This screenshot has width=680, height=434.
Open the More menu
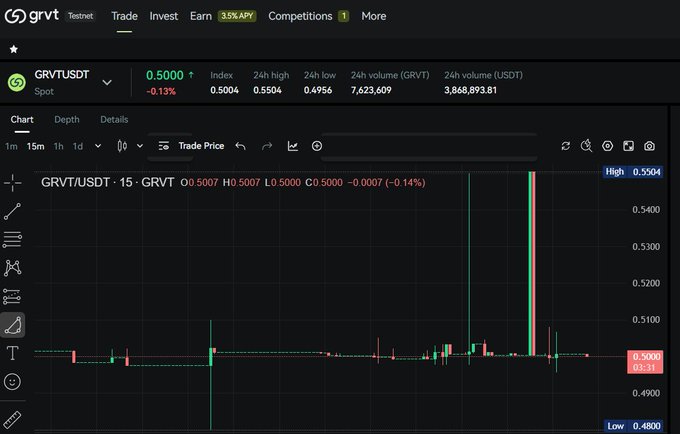(x=373, y=16)
